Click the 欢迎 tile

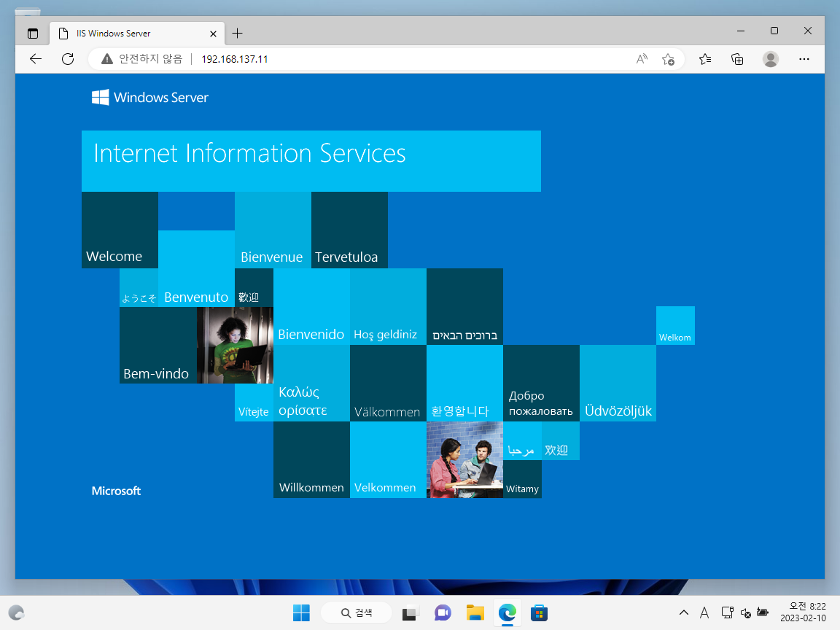click(x=560, y=440)
